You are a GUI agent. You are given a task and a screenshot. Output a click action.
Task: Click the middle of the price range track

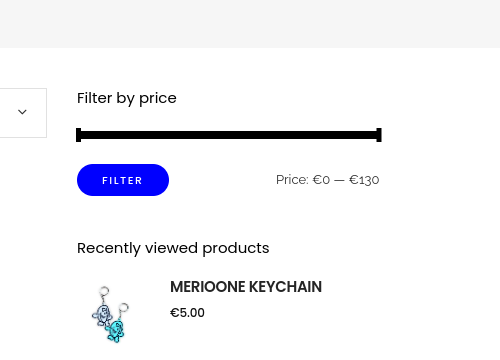[229, 135]
